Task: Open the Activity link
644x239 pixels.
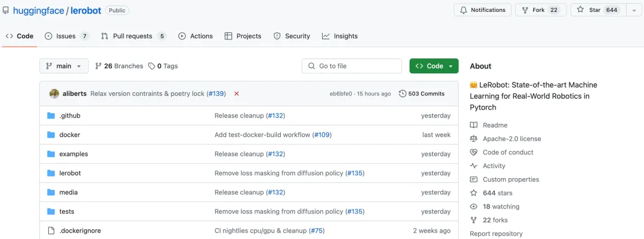Action: pos(494,166)
